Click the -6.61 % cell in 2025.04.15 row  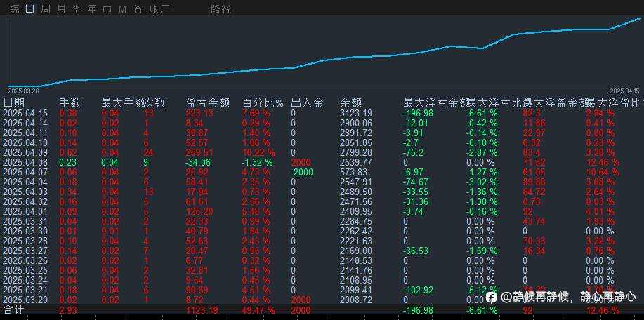coord(482,113)
